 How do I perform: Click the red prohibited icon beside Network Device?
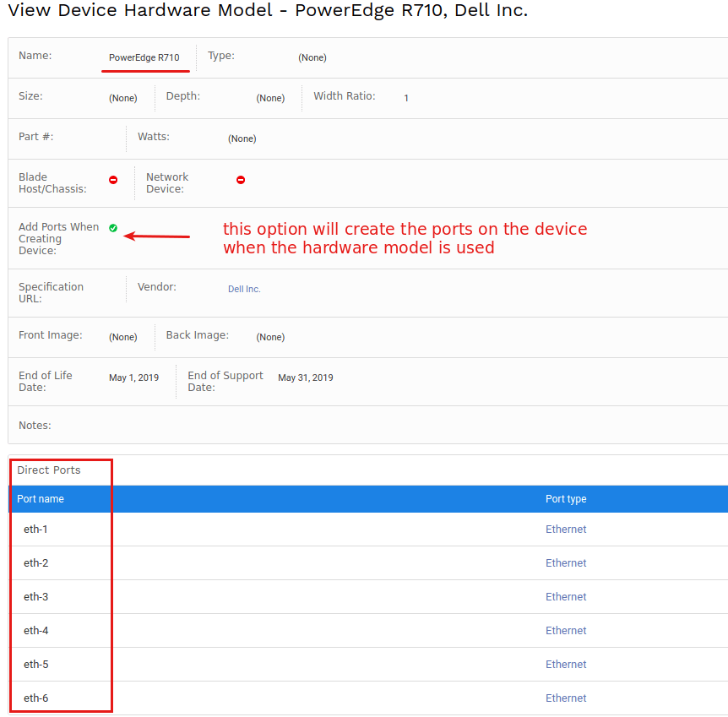[241, 179]
